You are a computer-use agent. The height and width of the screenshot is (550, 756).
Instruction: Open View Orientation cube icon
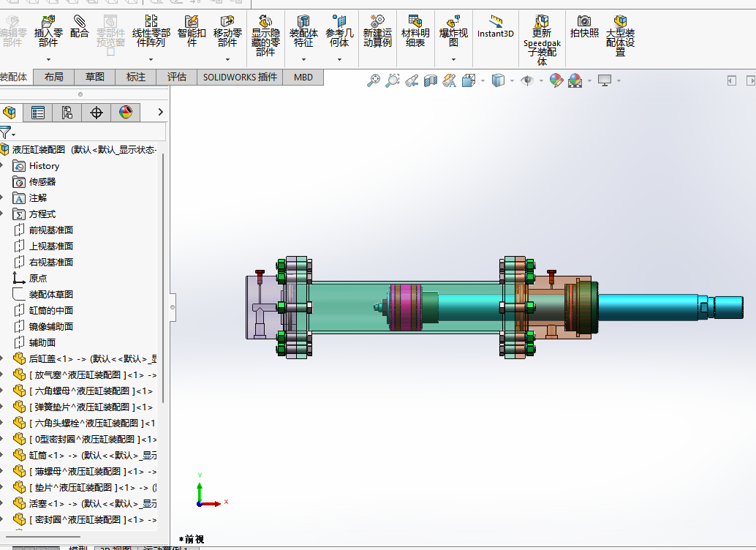coord(468,80)
